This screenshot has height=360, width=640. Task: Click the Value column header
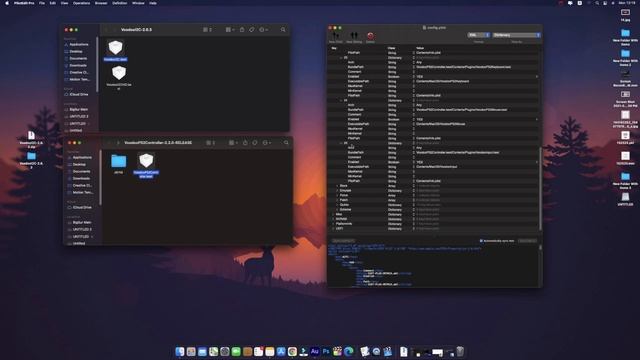pyautogui.click(x=420, y=48)
